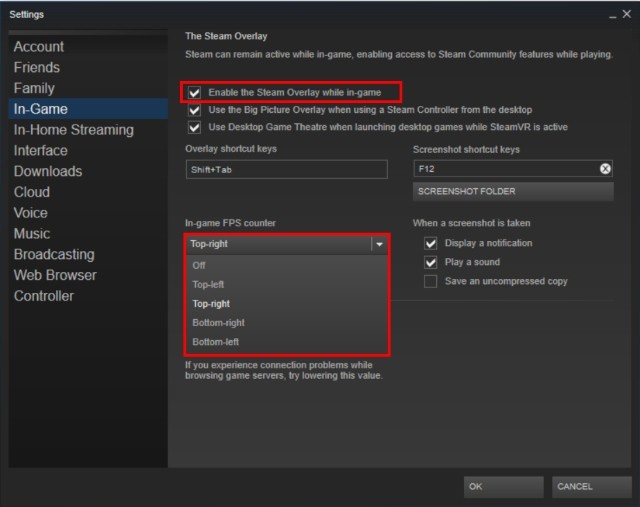The height and width of the screenshot is (507, 640).
Task: Go to Music settings
Action: (x=88, y=233)
